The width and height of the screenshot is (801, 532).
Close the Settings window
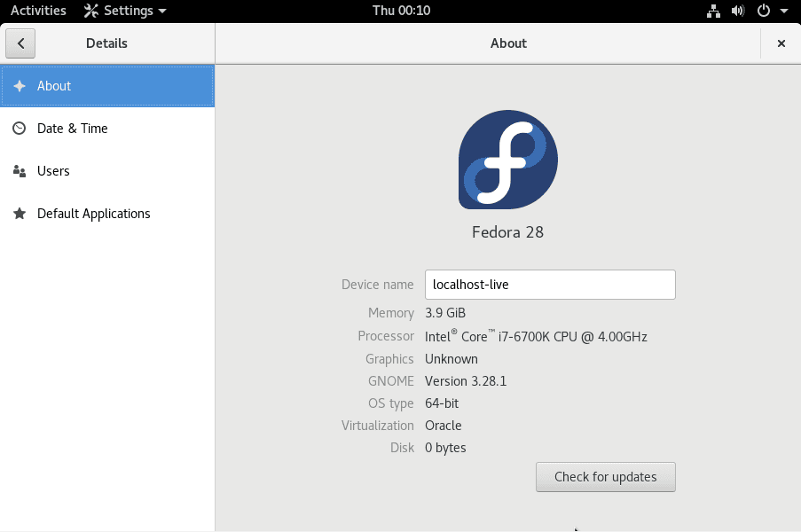tap(781, 43)
